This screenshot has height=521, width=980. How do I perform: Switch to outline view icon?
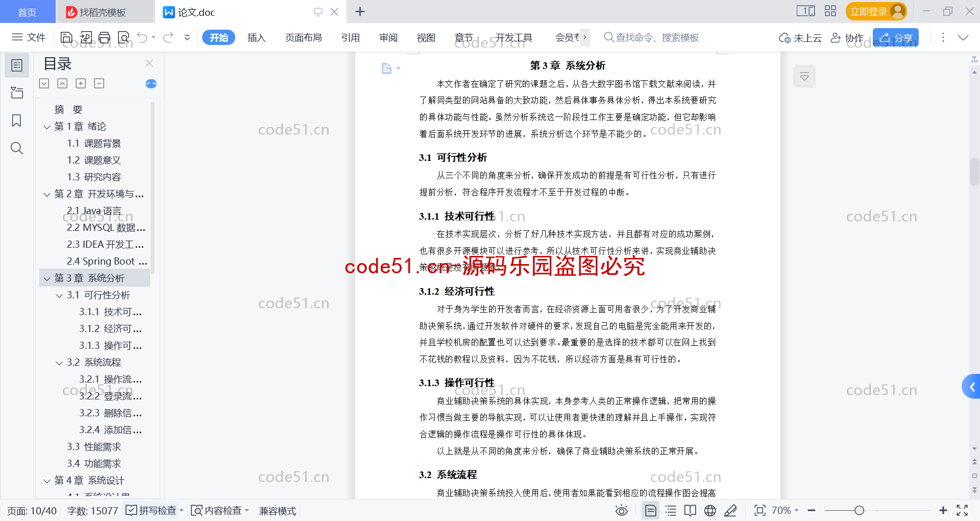(x=671, y=510)
